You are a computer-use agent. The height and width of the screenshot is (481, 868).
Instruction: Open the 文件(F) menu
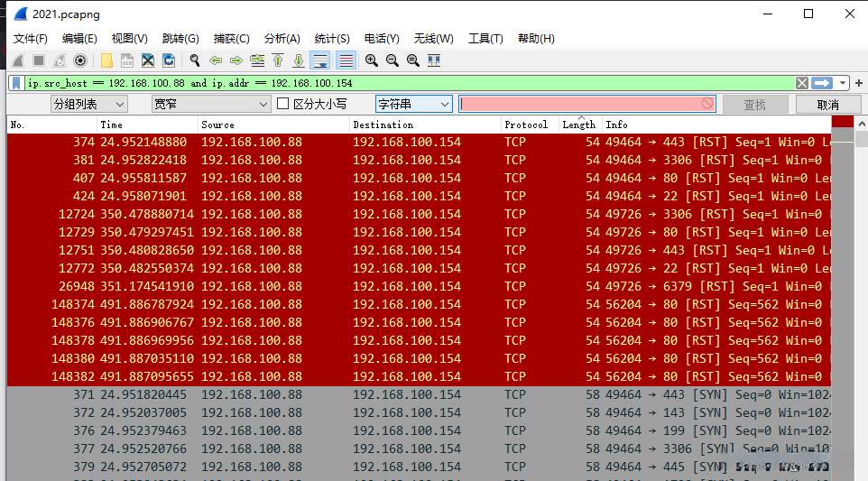pos(31,38)
